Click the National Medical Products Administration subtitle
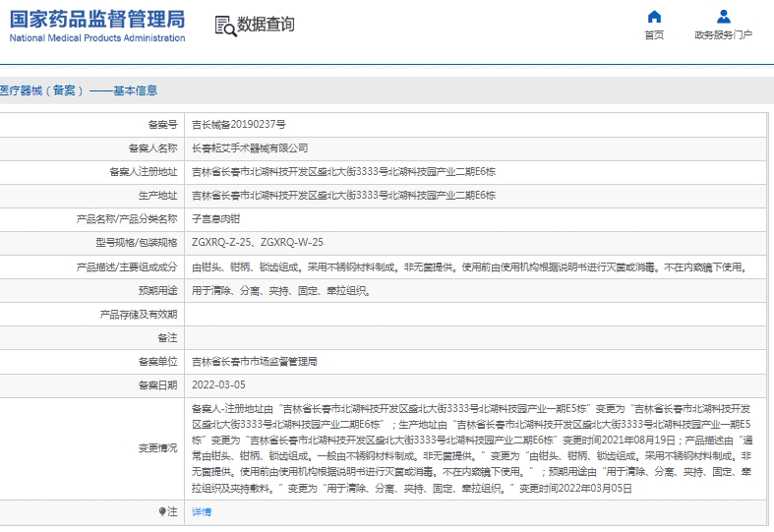The image size is (774, 532). (97, 38)
